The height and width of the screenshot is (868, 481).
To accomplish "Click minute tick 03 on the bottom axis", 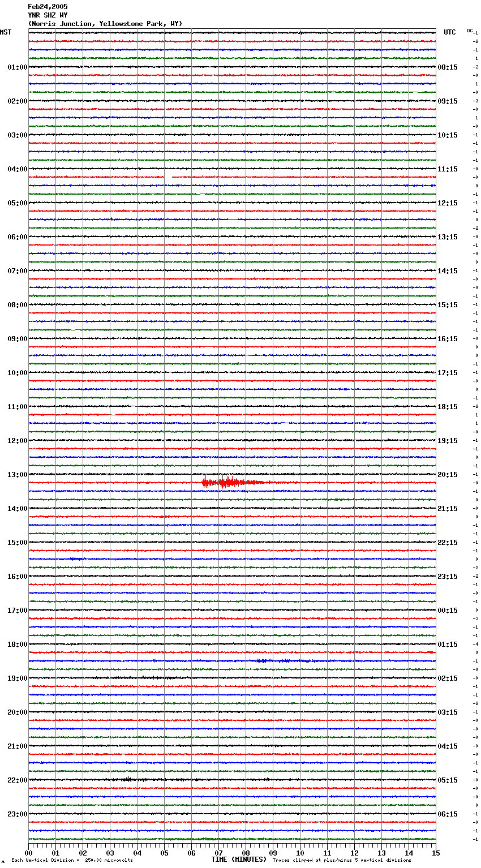I will (x=110, y=853).
